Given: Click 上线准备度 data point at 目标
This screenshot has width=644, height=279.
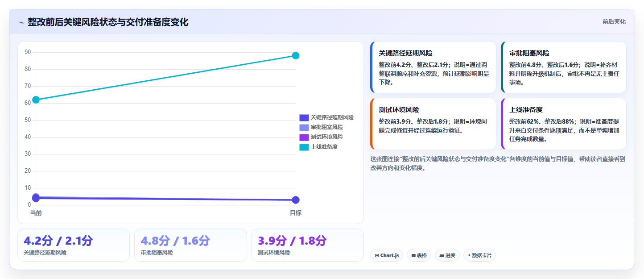Looking at the screenshot, I should click(x=296, y=55).
